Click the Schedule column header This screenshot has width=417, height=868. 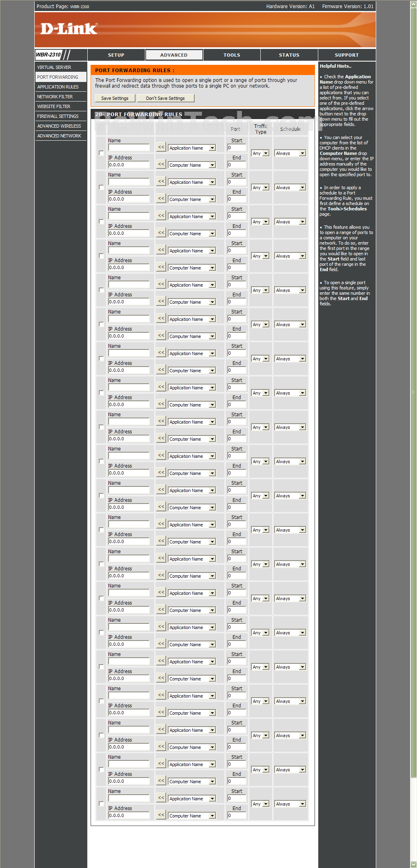290,129
